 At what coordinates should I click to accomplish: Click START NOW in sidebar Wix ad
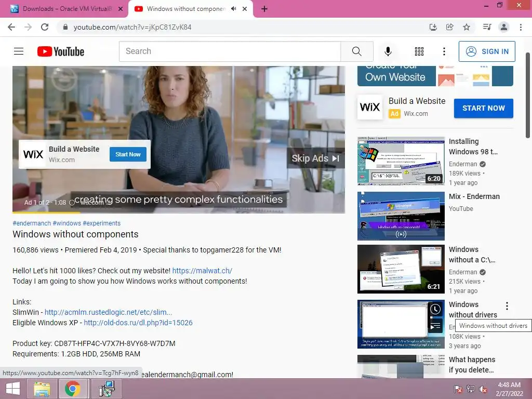coord(484,108)
